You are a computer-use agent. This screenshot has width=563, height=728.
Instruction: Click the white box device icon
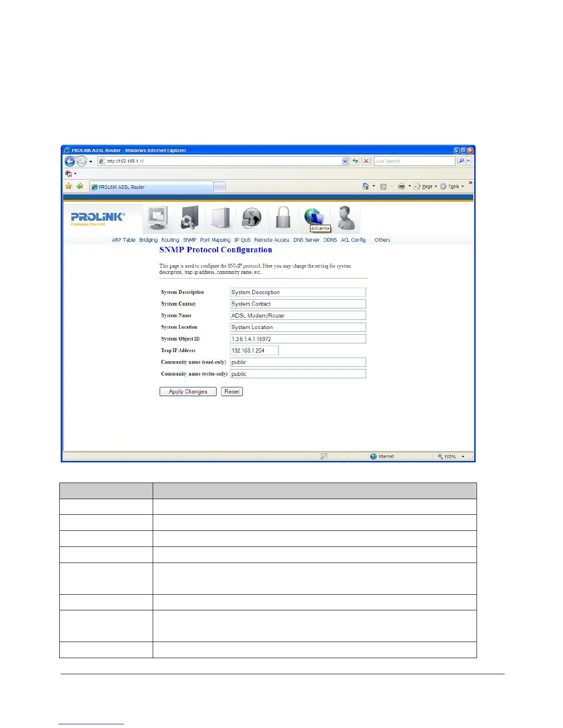point(221,218)
